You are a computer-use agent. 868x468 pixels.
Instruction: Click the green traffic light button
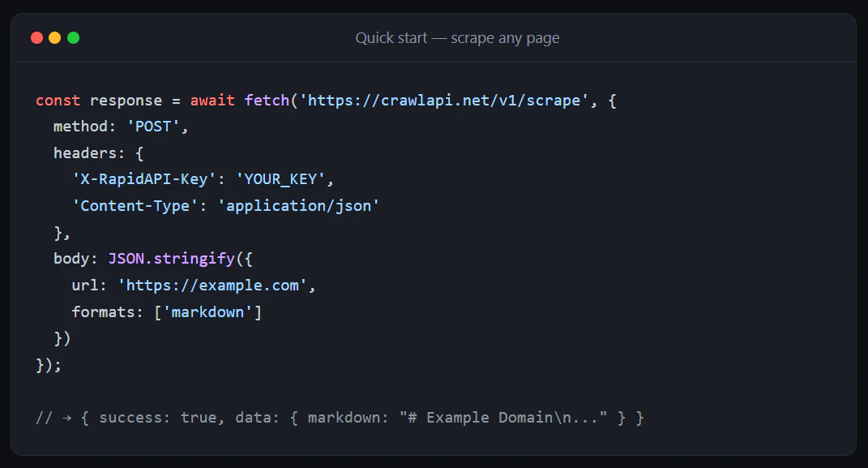(x=73, y=37)
